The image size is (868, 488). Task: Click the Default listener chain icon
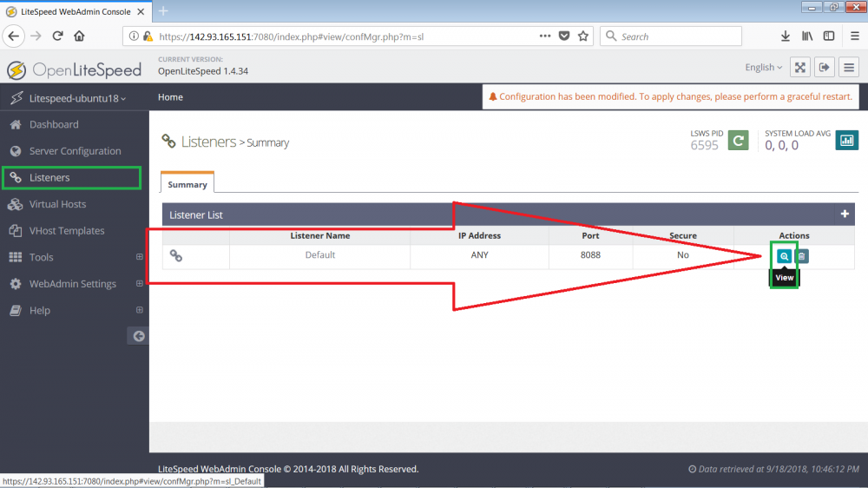coord(176,255)
